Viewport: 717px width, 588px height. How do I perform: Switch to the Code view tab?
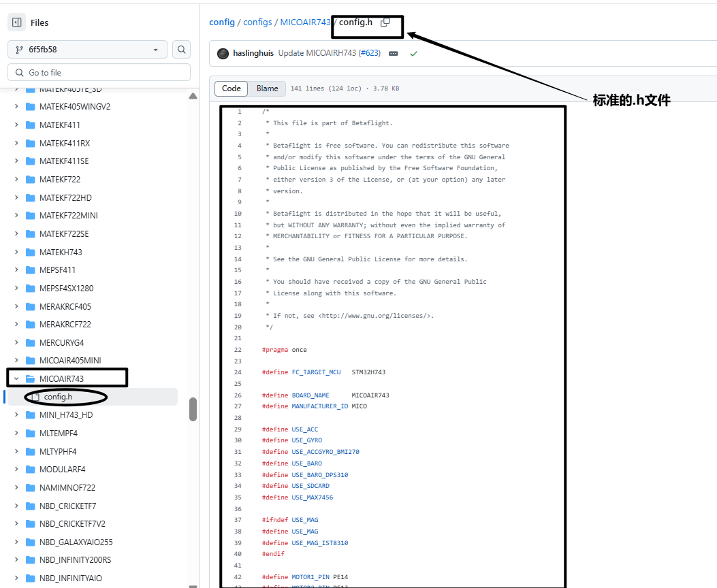point(231,88)
